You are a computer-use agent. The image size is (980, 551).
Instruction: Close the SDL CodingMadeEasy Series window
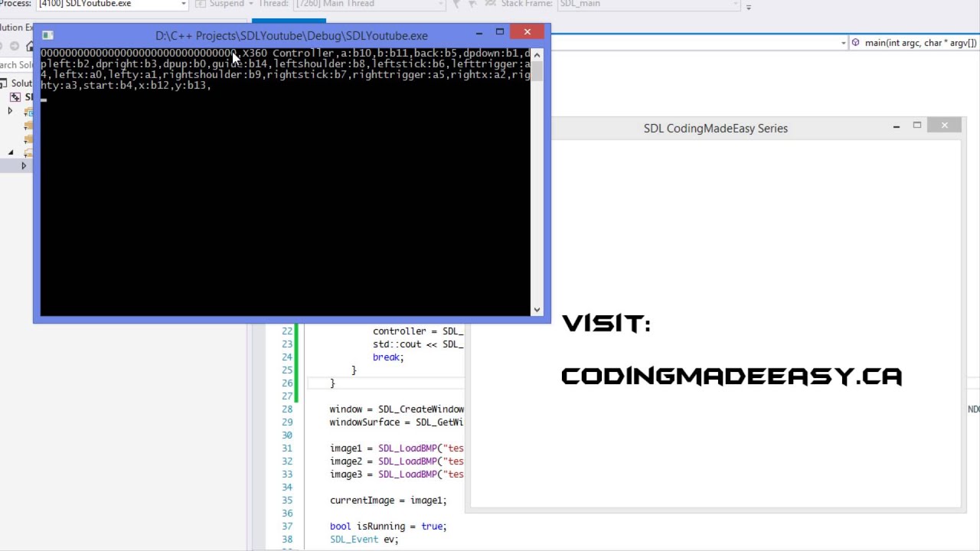[945, 126]
